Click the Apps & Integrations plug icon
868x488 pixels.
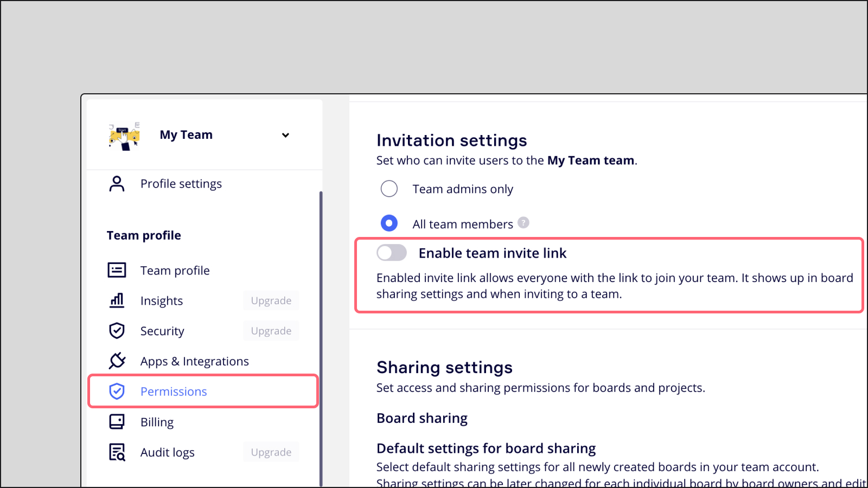click(117, 361)
